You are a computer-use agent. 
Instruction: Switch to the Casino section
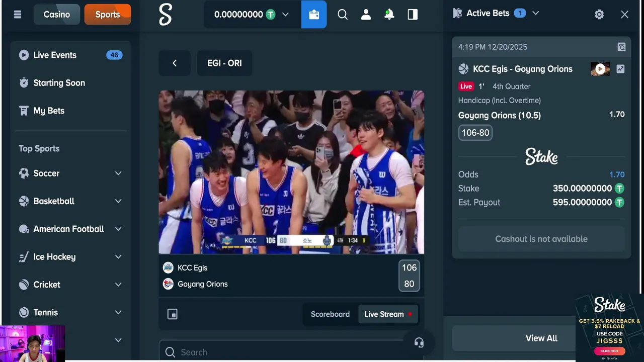(57, 15)
